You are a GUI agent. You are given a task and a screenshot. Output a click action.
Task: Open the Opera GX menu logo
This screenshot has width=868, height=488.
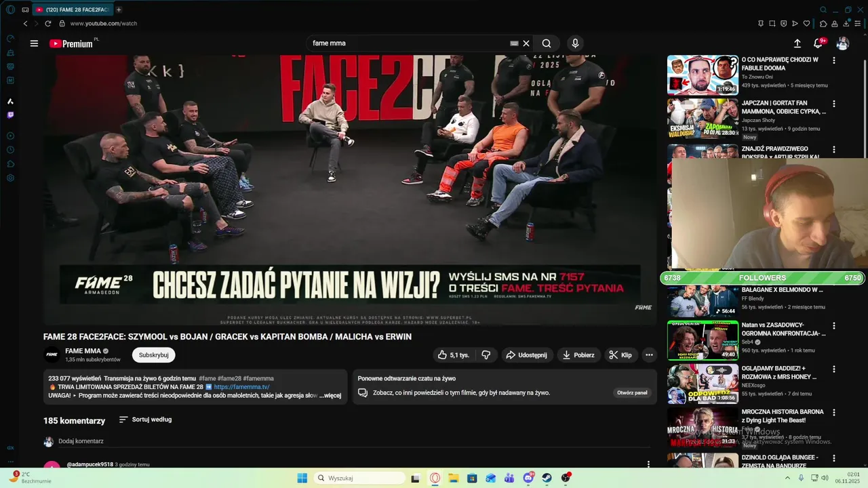point(10,9)
